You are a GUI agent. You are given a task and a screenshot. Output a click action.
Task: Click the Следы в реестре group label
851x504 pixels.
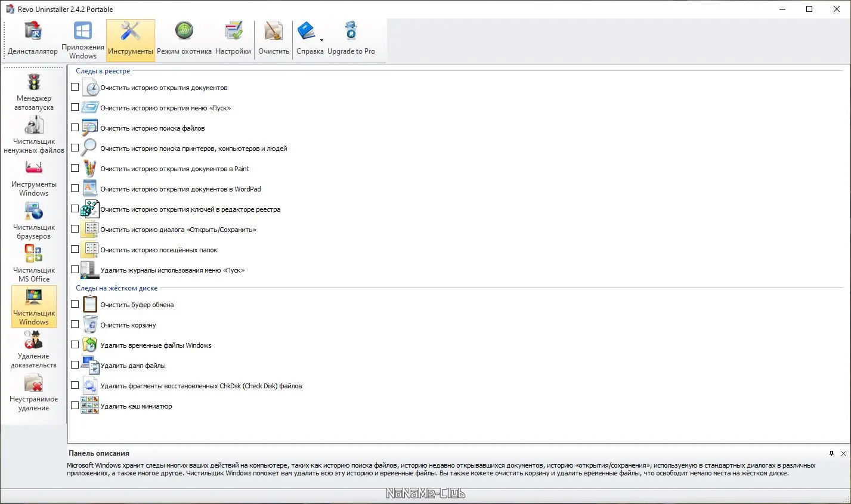[x=103, y=71]
